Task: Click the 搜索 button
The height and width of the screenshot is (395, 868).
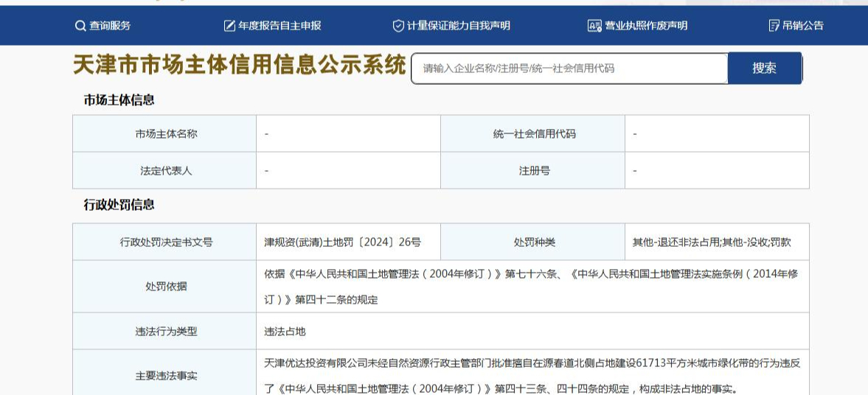Action: click(765, 68)
